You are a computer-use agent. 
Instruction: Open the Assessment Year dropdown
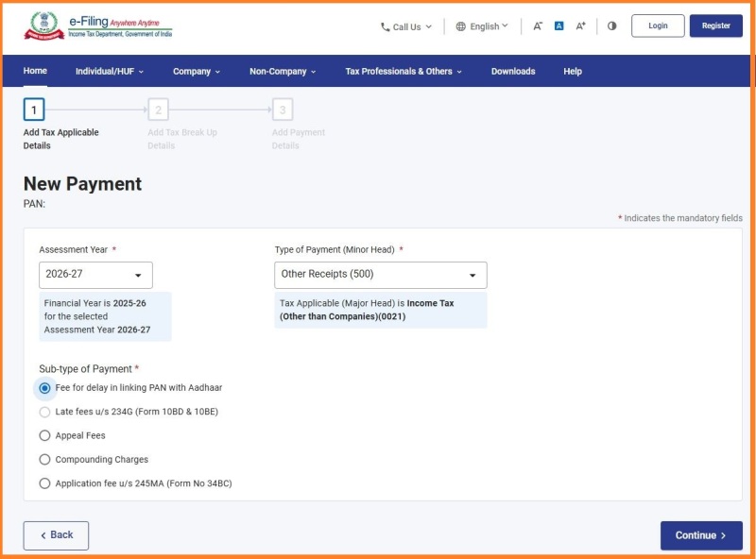coord(95,275)
